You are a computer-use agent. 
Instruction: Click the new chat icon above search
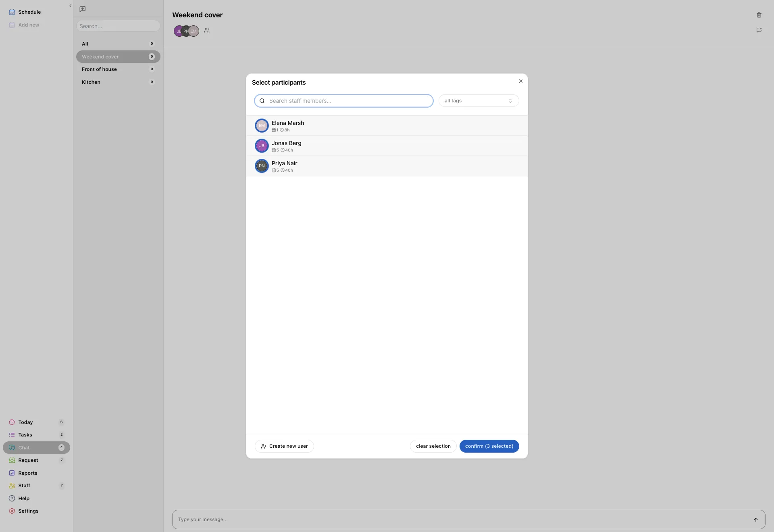pyautogui.click(x=83, y=9)
